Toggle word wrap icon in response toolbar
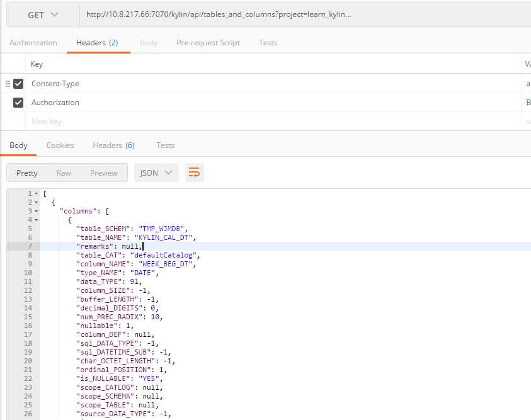Viewport: 531px width, 420px height. tap(195, 173)
